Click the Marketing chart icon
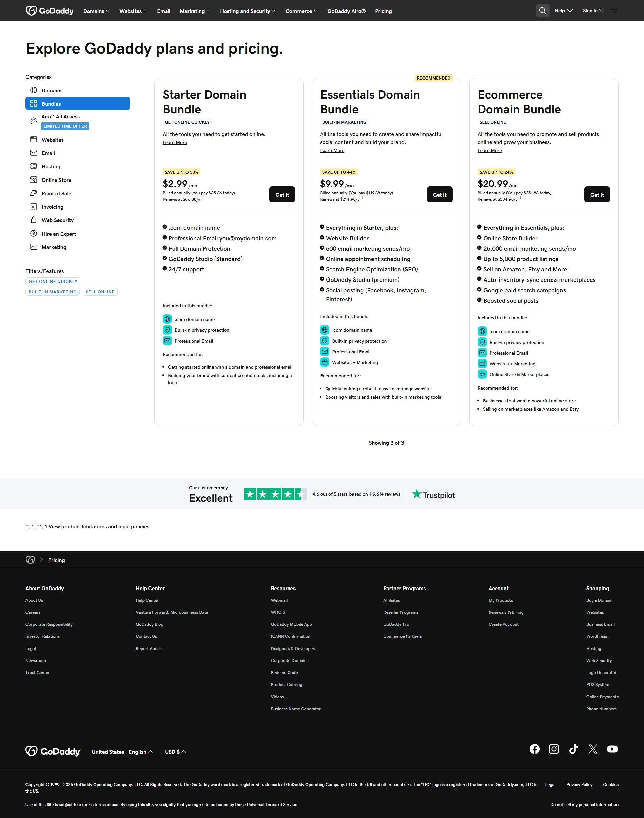This screenshot has height=818, width=644. pos(34,247)
